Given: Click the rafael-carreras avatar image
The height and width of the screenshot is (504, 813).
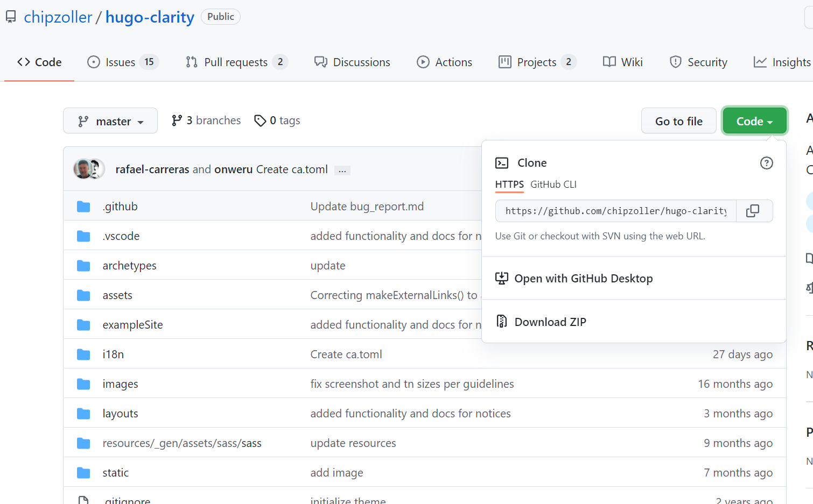Looking at the screenshot, I should tap(83, 169).
